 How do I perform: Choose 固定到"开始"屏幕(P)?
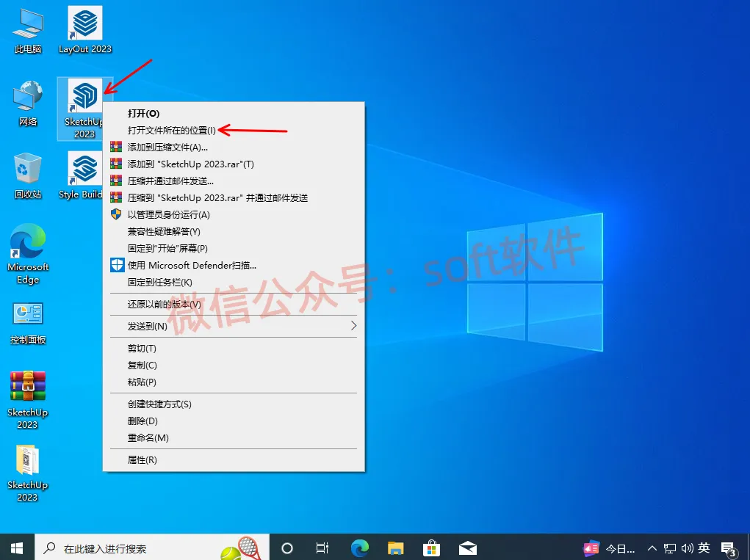(x=234, y=249)
